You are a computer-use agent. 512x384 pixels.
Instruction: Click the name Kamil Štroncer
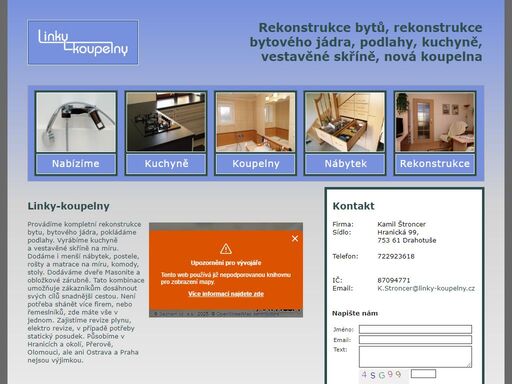pyautogui.click(x=401, y=224)
